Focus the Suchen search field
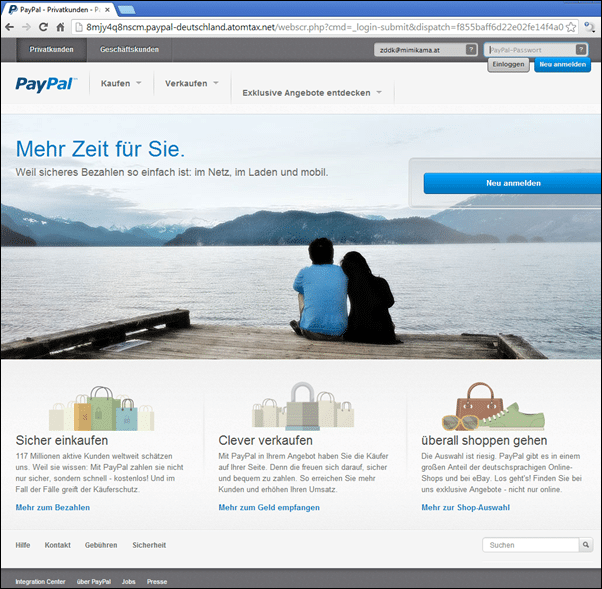The height and width of the screenshot is (589, 602). (531, 544)
